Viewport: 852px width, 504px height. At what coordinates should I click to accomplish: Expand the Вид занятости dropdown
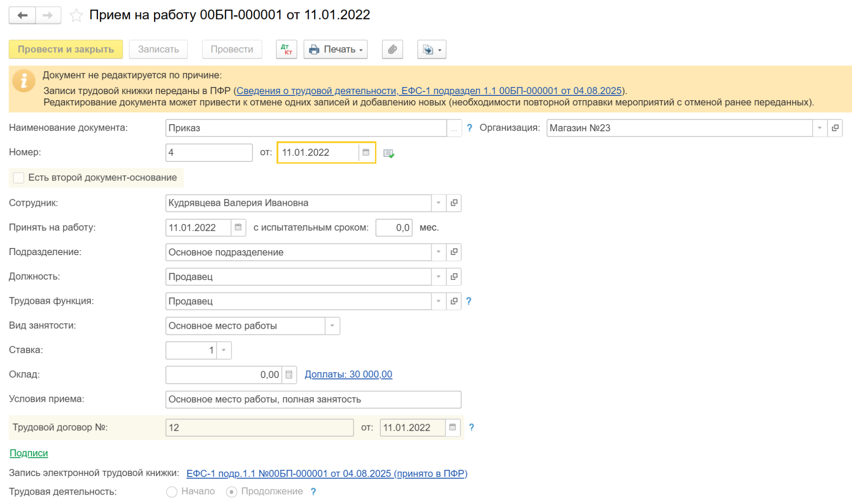332,326
